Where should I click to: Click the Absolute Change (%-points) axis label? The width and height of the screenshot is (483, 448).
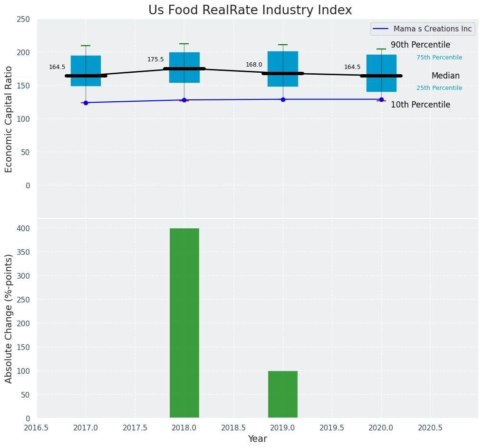pos(9,318)
